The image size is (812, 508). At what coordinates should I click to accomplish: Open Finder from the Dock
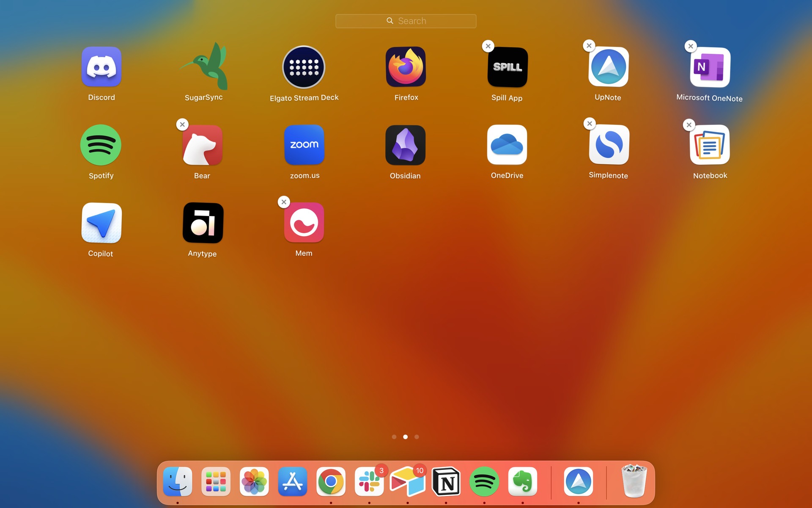coord(178,481)
